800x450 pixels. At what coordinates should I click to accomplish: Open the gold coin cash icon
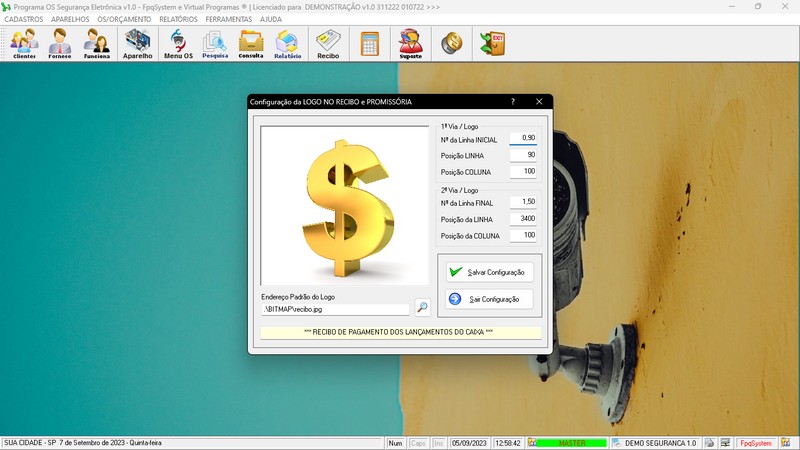click(452, 43)
